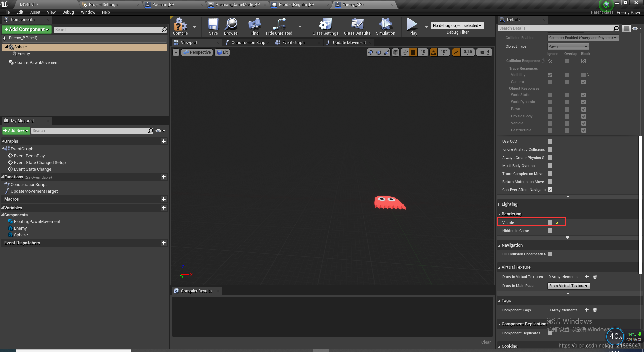Uncheck Can Ever Affect Navigation
This screenshot has height=352, width=644.
pyautogui.click(x=550, y=190)
